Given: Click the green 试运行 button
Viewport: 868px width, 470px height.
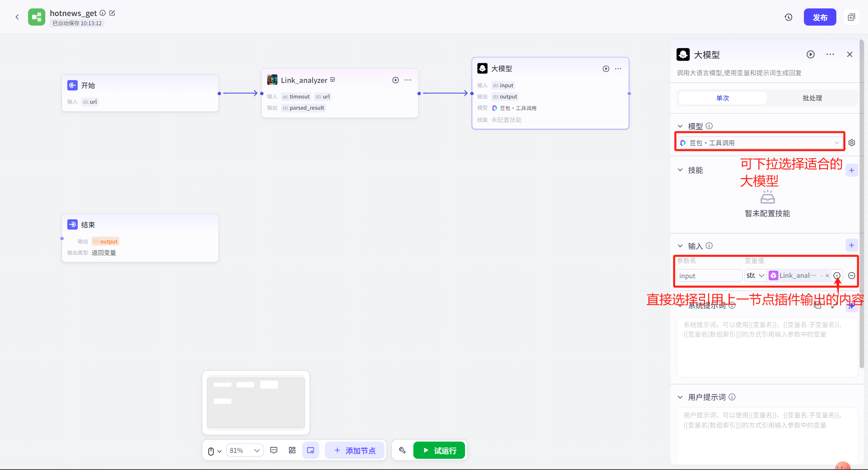Looking at the screenshot, I should coord(439,450).
